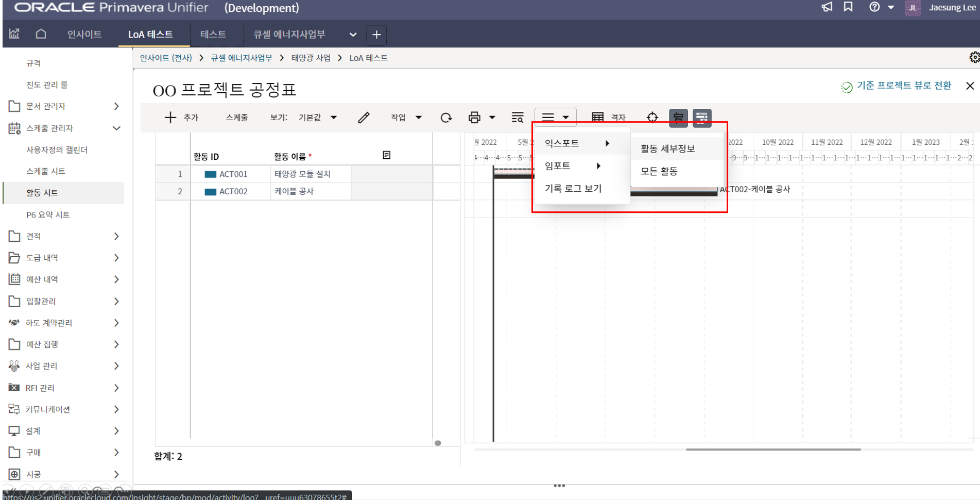This screenshot has height=500, width=980.
Task: Open the bookmarks icon in header
Action: pos(848,7)
